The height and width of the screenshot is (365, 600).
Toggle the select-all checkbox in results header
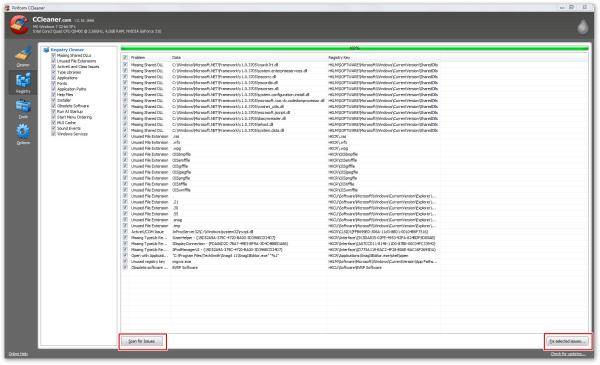coord(125,57)
